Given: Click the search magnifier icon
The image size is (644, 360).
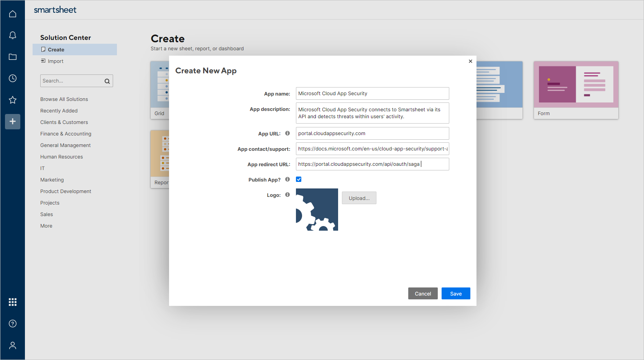Looking at the screenshot, I should click(107, 81).
